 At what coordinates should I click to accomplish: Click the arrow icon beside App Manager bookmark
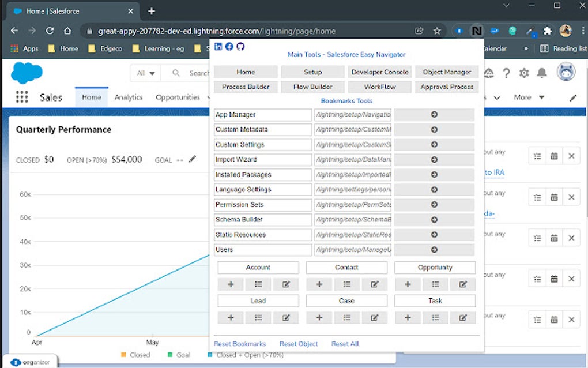click(x=435, y=114)
